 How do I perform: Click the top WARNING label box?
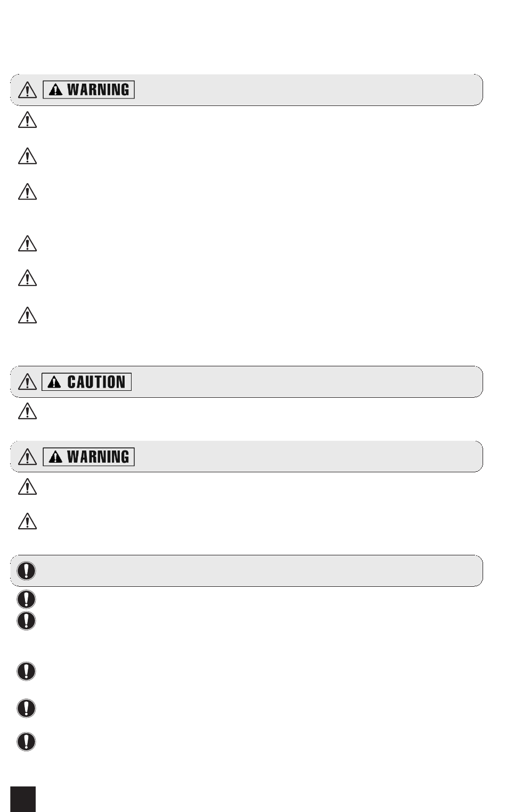point(89,89)
